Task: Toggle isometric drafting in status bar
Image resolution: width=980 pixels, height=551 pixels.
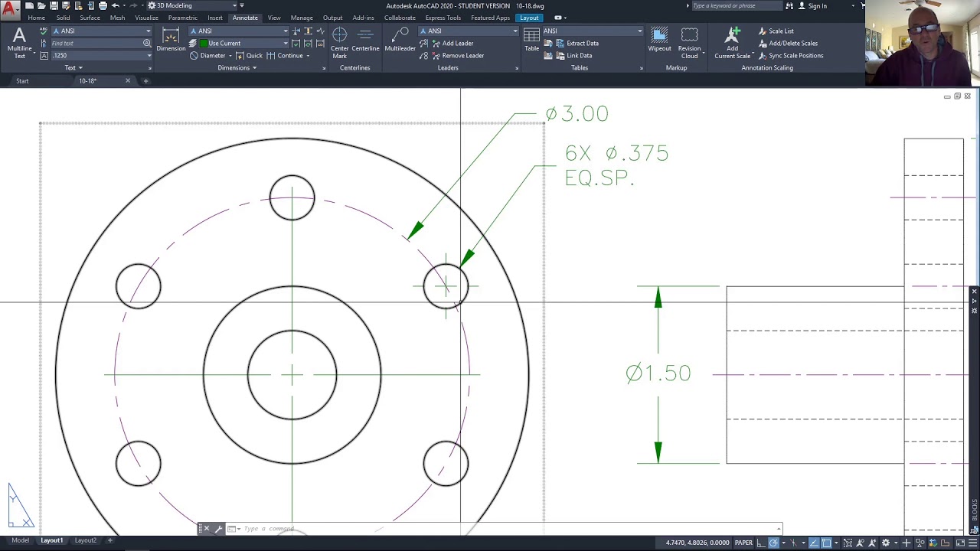Action: [794, 543]
